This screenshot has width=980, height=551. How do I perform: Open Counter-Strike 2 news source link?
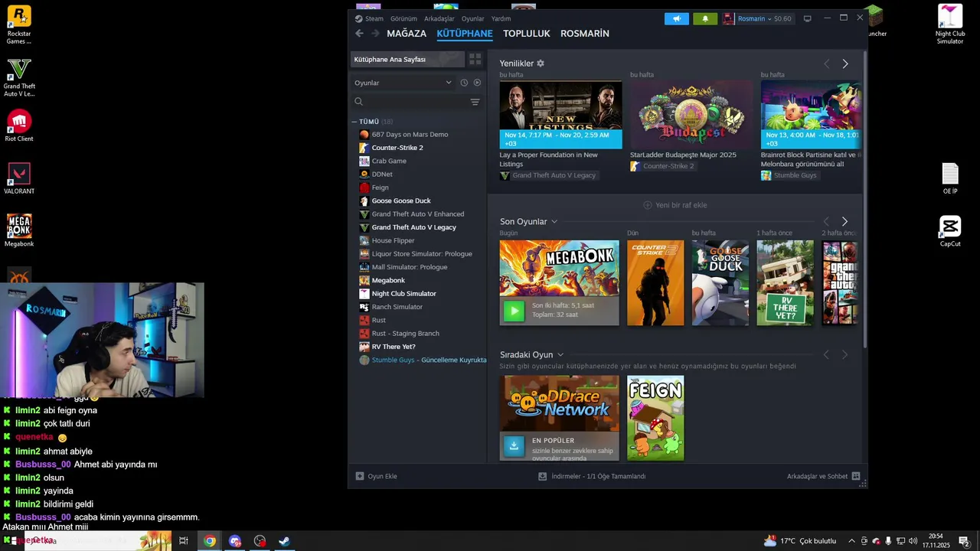pos(662,166)
